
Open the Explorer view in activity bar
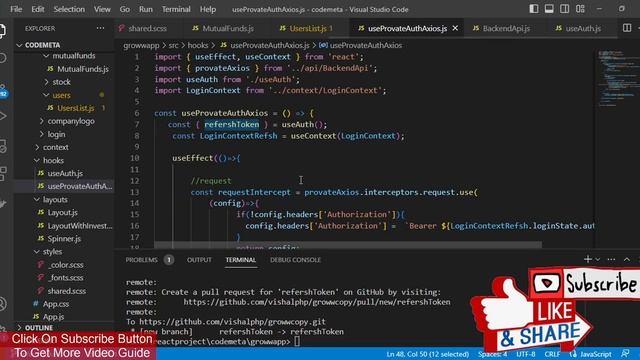[2, 31]
